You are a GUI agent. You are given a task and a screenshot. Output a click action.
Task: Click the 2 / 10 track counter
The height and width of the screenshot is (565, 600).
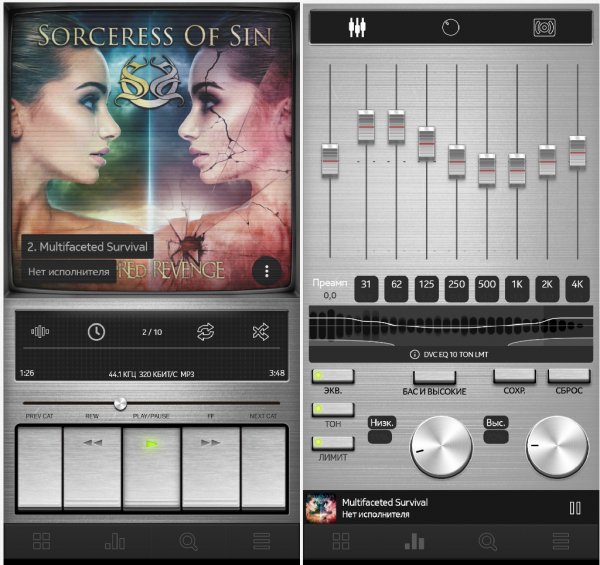click(152, 332)
